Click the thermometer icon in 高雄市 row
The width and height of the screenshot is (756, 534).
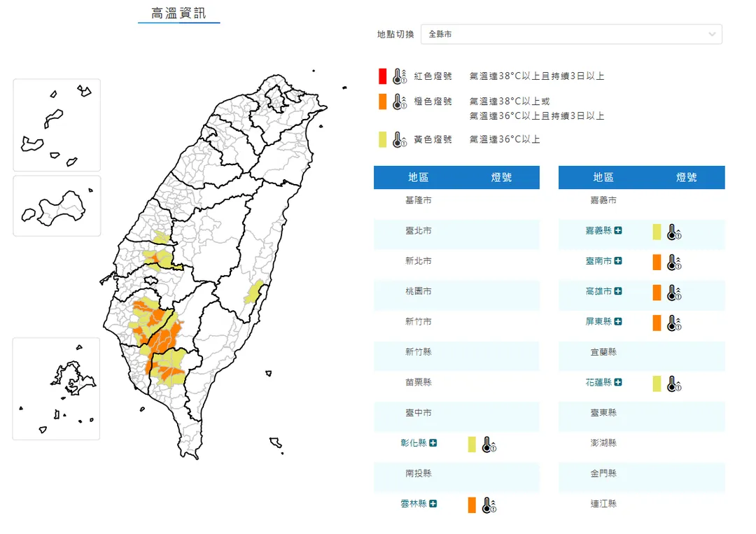673,293
